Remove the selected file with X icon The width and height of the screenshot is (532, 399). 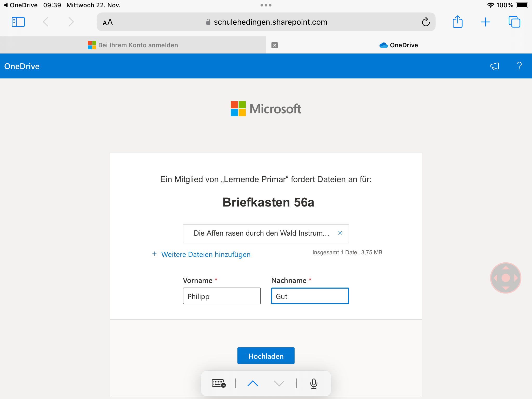pyautogui.click(x=340, y=233)
